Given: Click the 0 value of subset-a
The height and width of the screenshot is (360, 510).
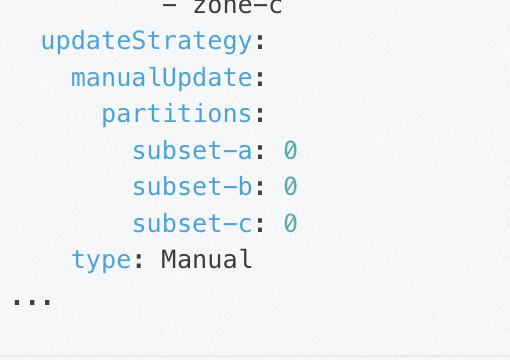Looking at the screenshot, I should (290, 150).
